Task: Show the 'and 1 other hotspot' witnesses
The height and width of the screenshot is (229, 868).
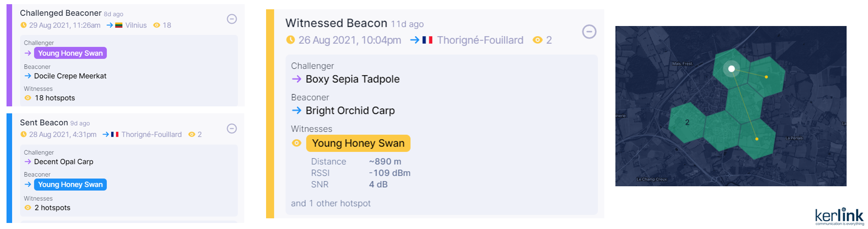Action: [331, 203]
